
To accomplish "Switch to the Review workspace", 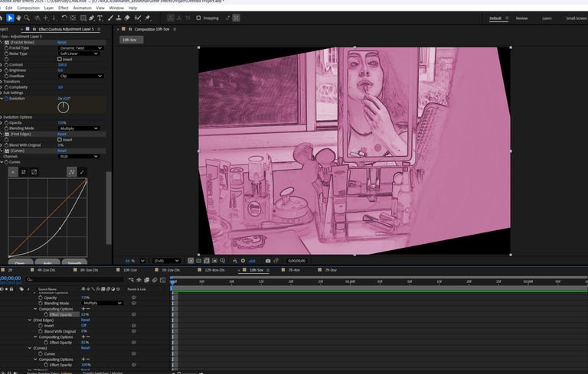I will [521, 18].
